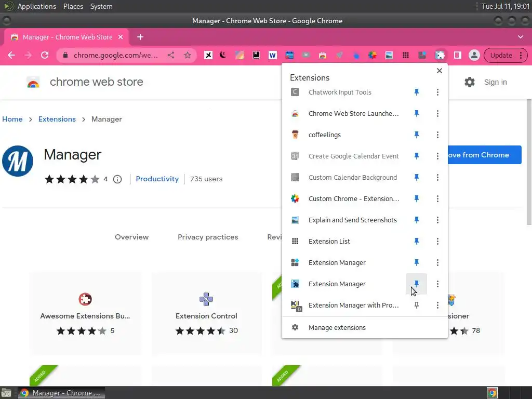The height and width of the screenshot is (399, 532).
Task: Unpin Custom Calendar Background
Action: [x=416, y=177]
